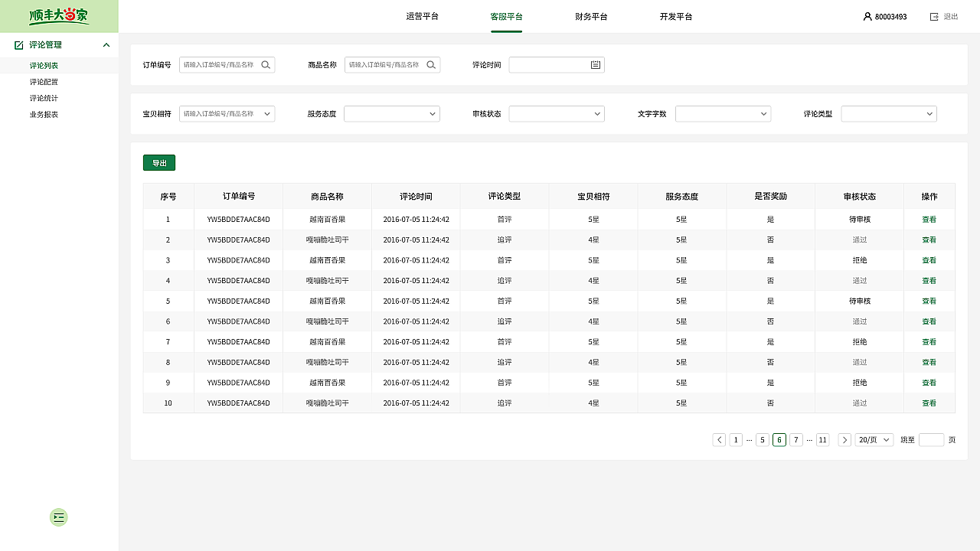The width and height of the screenshot is (980, 551).
Task: Switch to 开发平台 tab
Action: [676, 16]
